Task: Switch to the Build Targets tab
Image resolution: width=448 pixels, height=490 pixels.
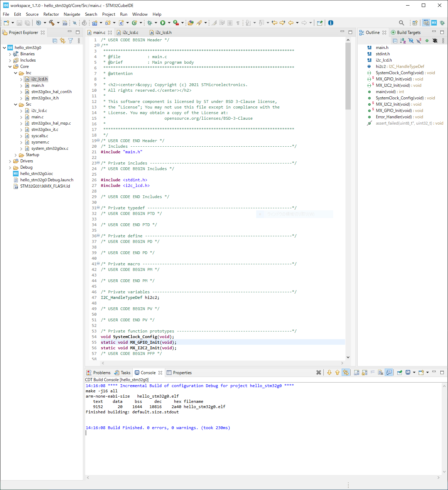Action: [x=406, y=33]
